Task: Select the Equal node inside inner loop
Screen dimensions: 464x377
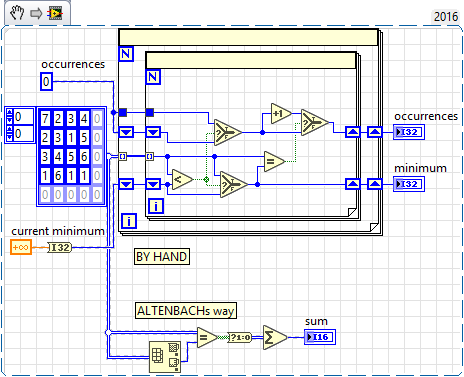Action: coord(274,162)
